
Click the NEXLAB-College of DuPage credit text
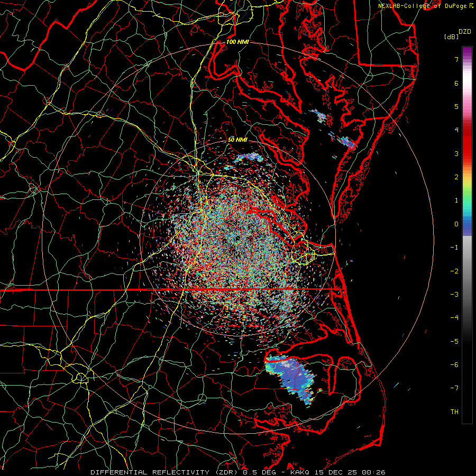tap(422, 6)
